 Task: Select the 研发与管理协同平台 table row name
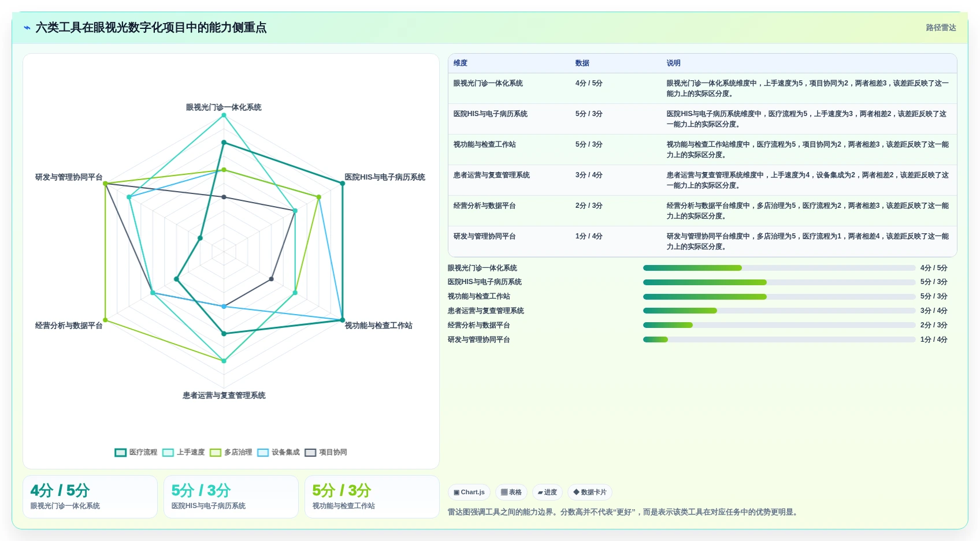485,236
